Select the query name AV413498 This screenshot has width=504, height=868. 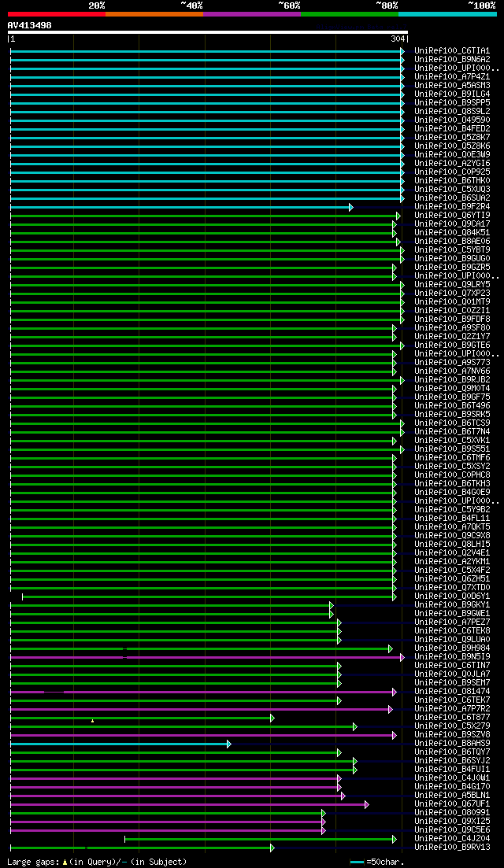(30, 25)
